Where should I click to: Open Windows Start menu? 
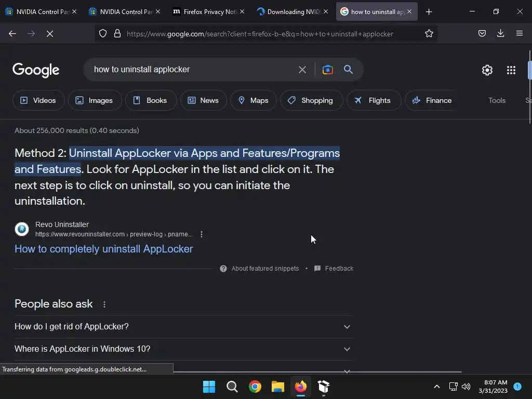209,387
